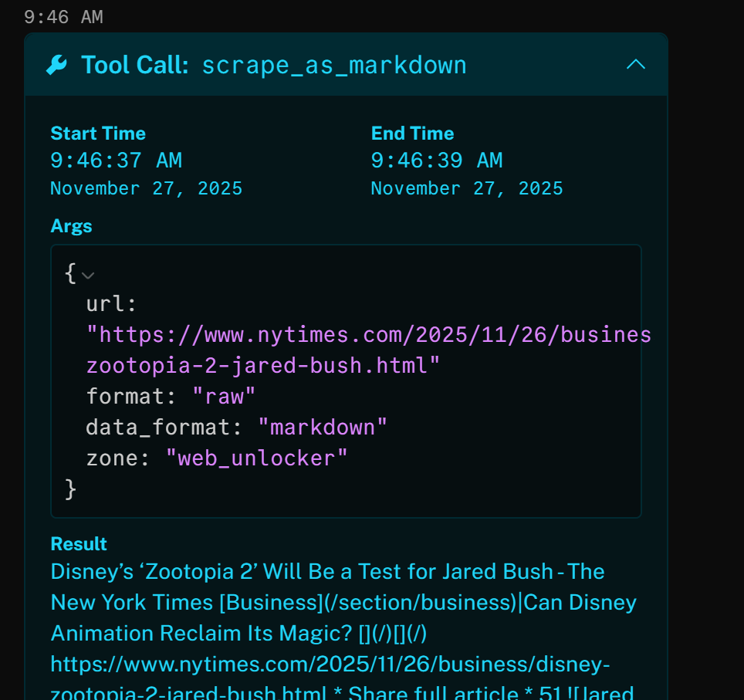744x700 pixels.
Task: Click the chevron next to the opening brace
Action: [87, 275]
